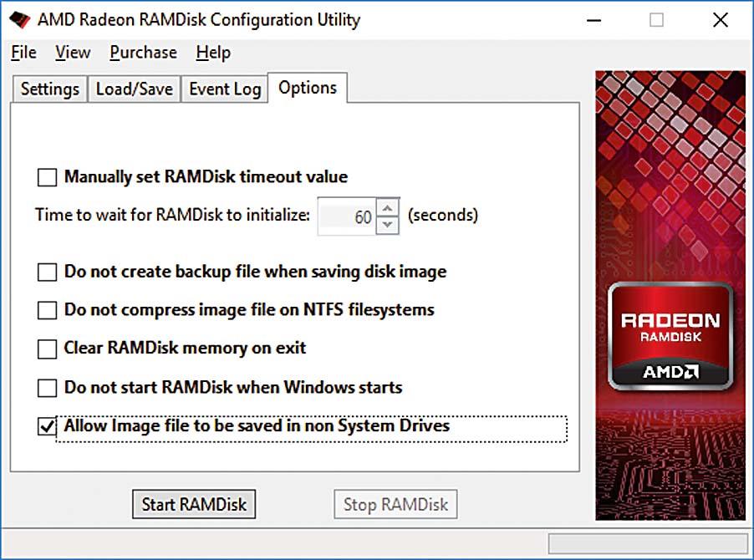Decrease timeout with the down spinner arrow
This screenshot has width=754, height=560.
387,224
